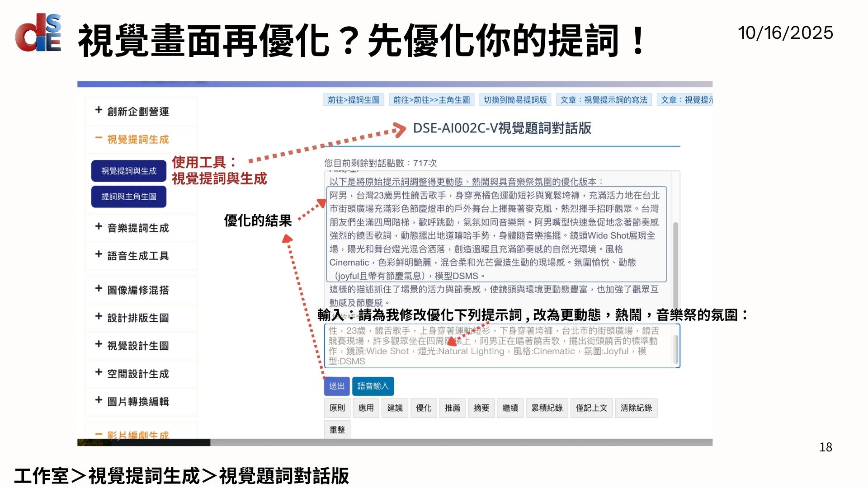This screenshot has height=488, width=868.
Task: Open the 視覺設計生圖 menu item
Action: point(138,346)
